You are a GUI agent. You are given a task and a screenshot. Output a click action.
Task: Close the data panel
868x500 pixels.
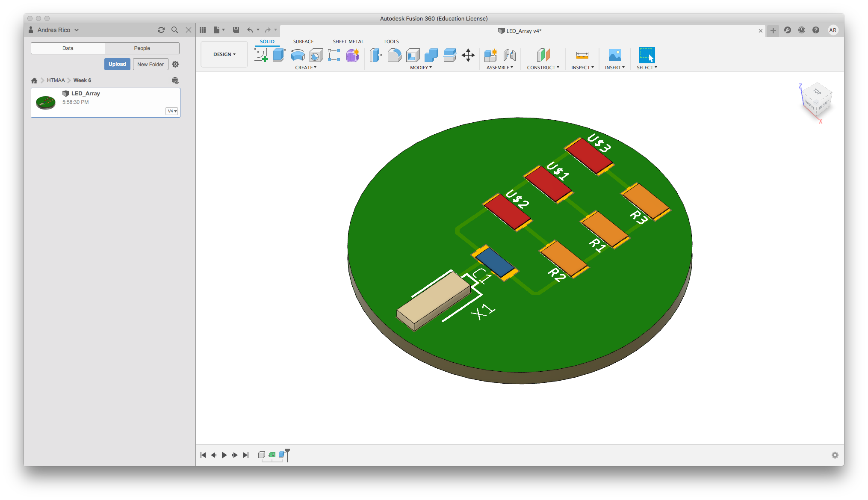click(188, 30)
